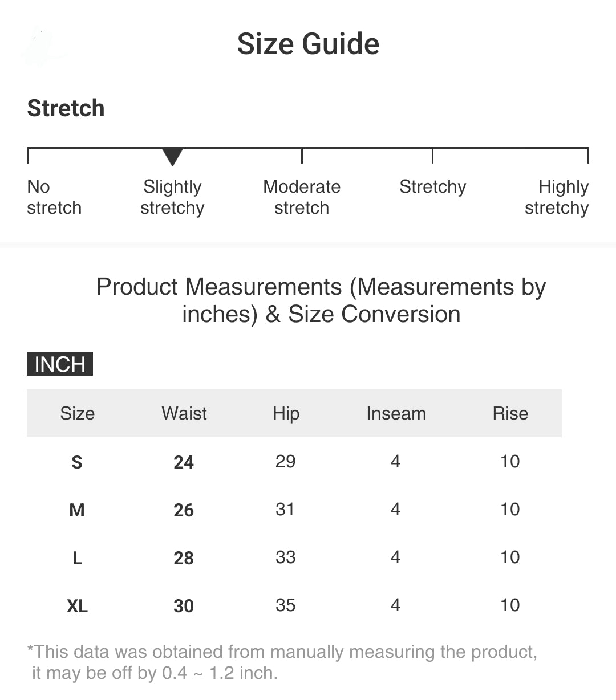Click the Rise column header
The width and height of the screenshot is (616, 700).
pos(510,413)
